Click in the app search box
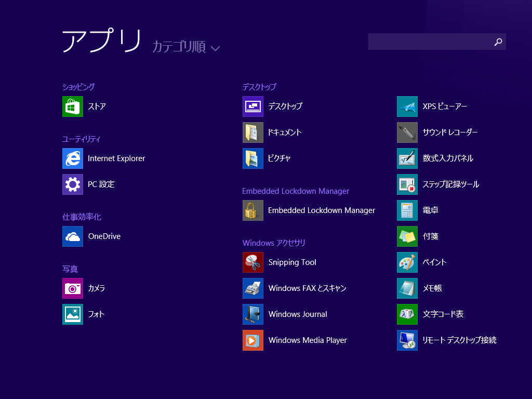This screenshot has height=399, width=532. 437,42
